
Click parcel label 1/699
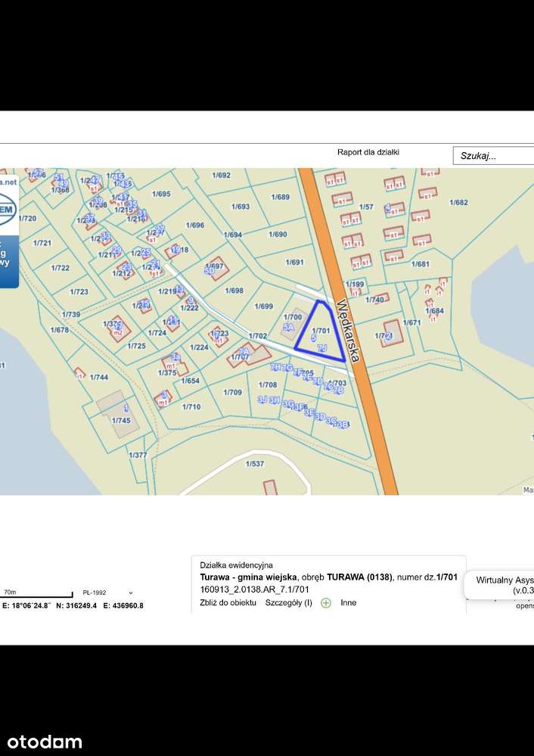click(x=264, y=306)
